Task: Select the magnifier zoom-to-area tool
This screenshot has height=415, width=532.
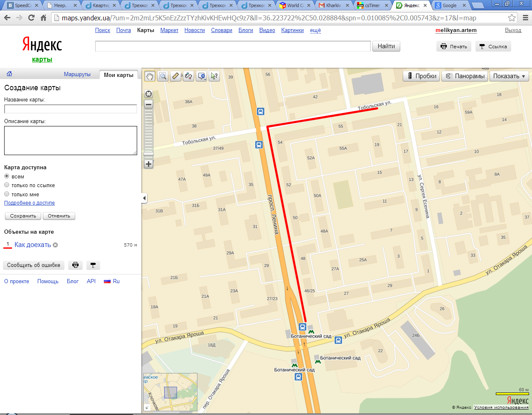Action: (x=163, y=76)
